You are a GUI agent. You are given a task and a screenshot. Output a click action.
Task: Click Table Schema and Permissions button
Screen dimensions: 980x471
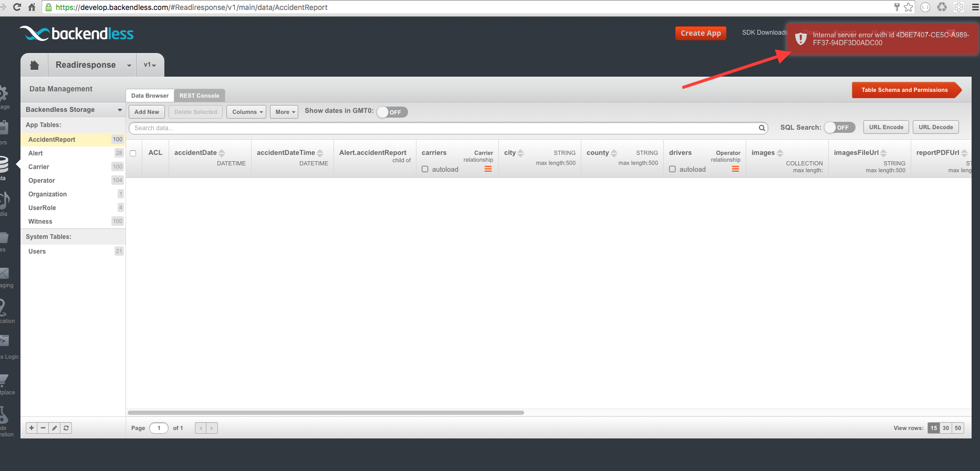coord(904,90)
